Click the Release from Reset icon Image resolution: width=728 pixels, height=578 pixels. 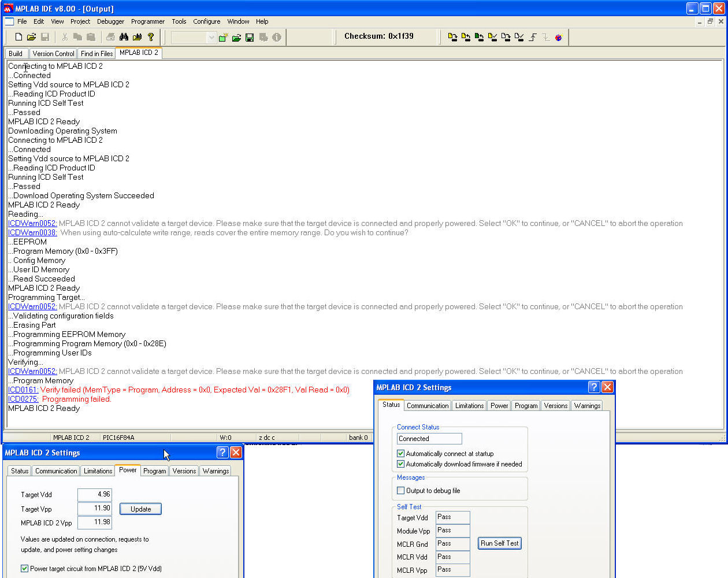coord(532,37)
